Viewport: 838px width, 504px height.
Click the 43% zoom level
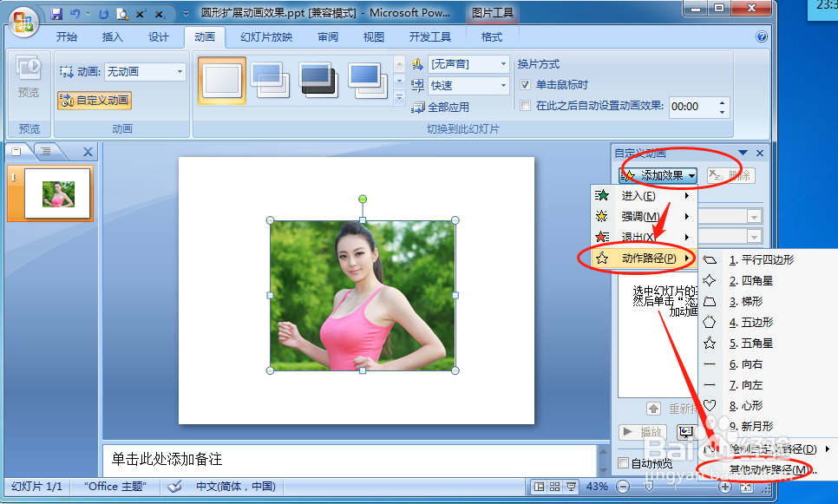pos(597,487)
